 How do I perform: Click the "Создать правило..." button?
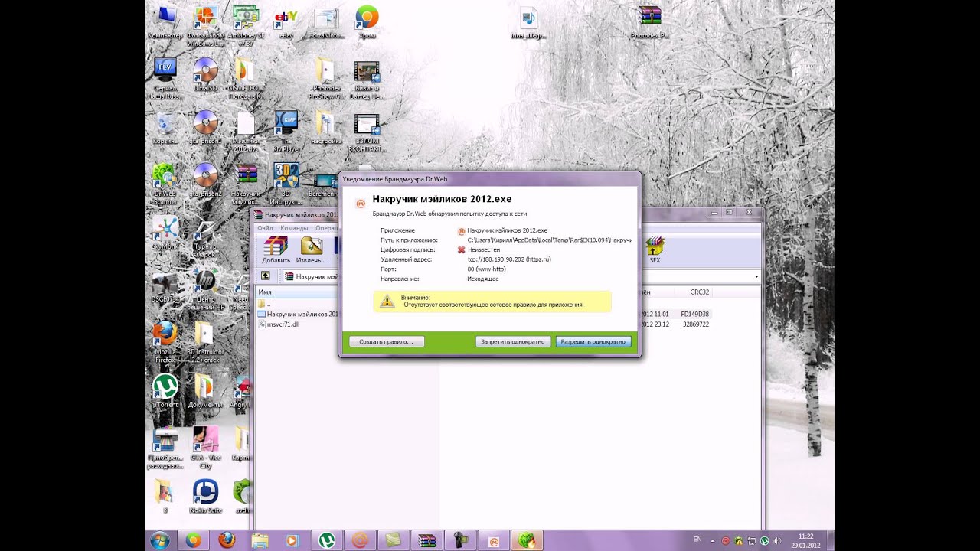click(x=387, y=342)
